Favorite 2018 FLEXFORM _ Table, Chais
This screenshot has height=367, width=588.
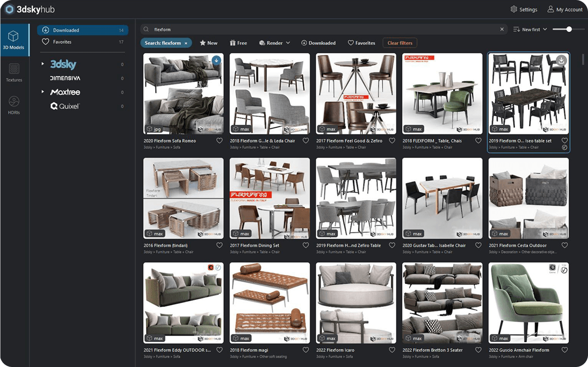coord(479,141)
